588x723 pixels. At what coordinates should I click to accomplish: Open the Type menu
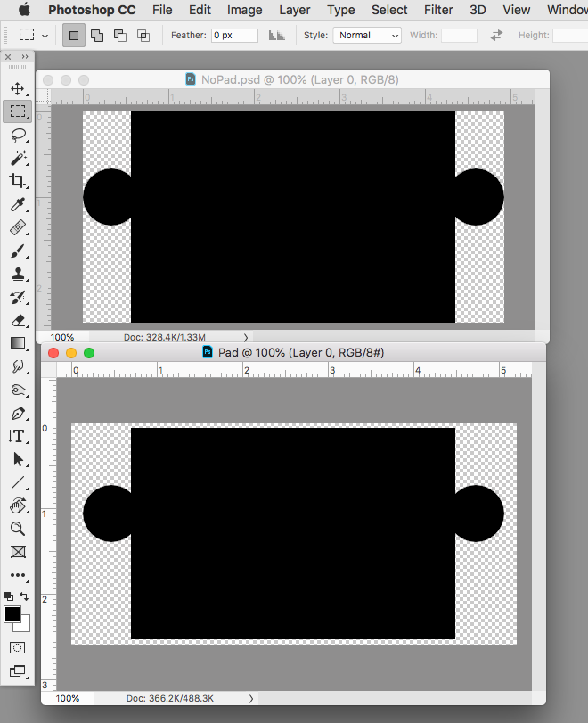tap(341, 10)
